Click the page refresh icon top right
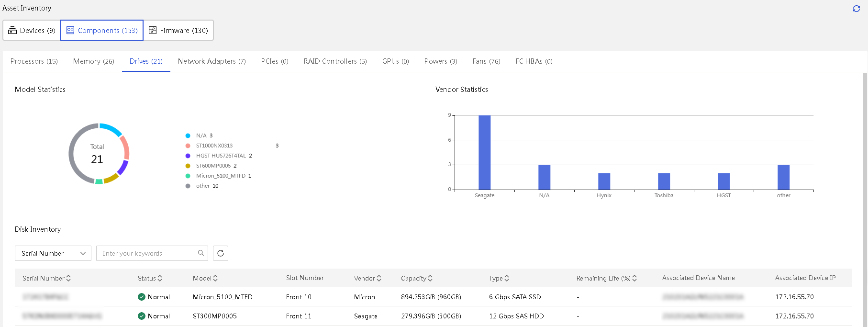 click(x=856, y=9)
